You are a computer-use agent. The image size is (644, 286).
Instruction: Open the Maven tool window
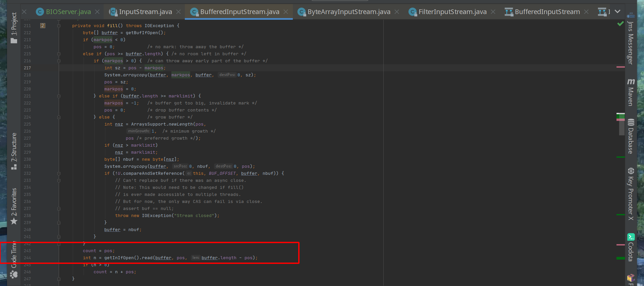(631, 92)
